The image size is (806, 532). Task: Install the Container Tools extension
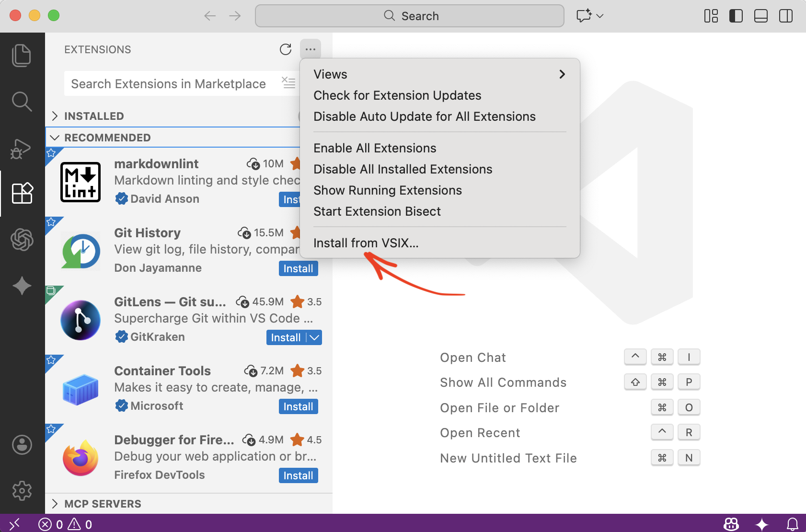tap(298, 406)
